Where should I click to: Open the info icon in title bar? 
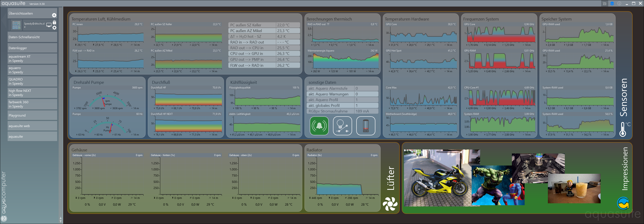619,4
